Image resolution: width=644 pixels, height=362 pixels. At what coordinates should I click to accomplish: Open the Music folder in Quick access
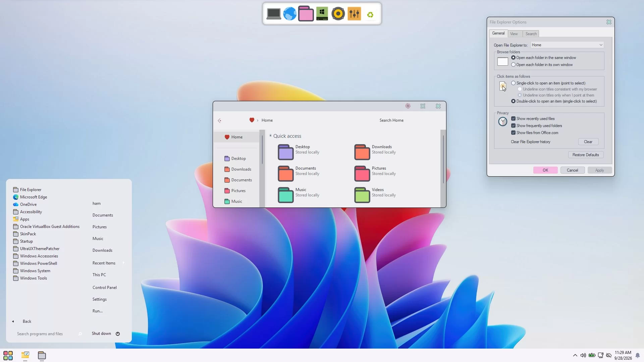click(x=285, y=195)
